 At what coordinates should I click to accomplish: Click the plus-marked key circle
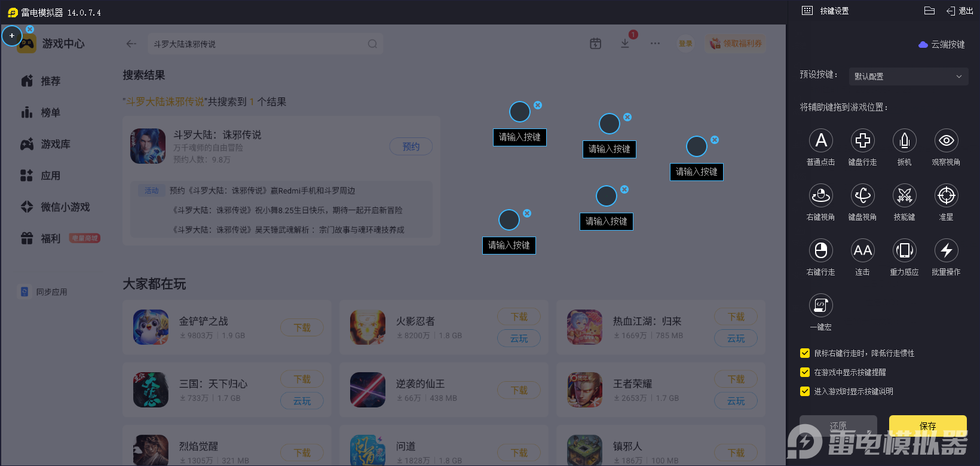[12, 36]
